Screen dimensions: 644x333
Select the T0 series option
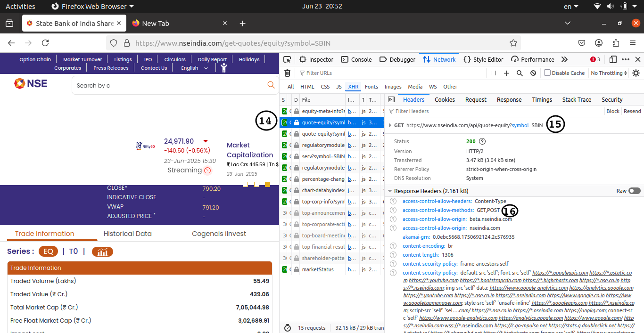click(x=74, y=252)
